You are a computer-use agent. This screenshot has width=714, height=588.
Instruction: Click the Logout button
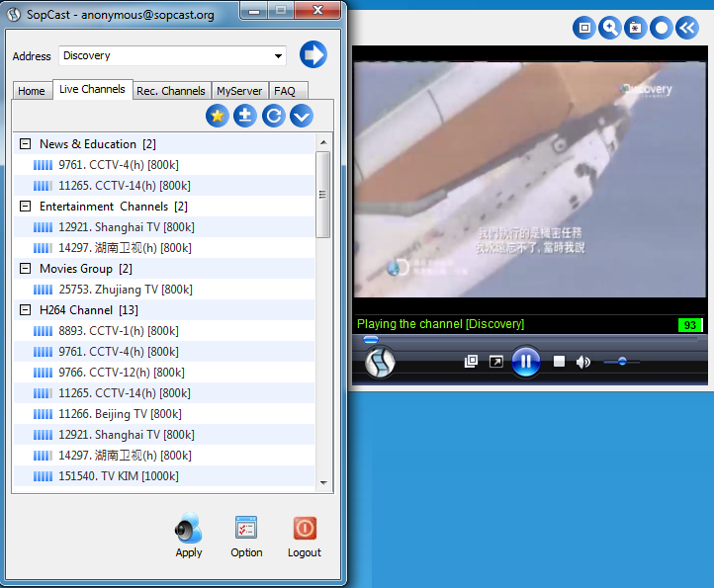click(x=305, y=531)
